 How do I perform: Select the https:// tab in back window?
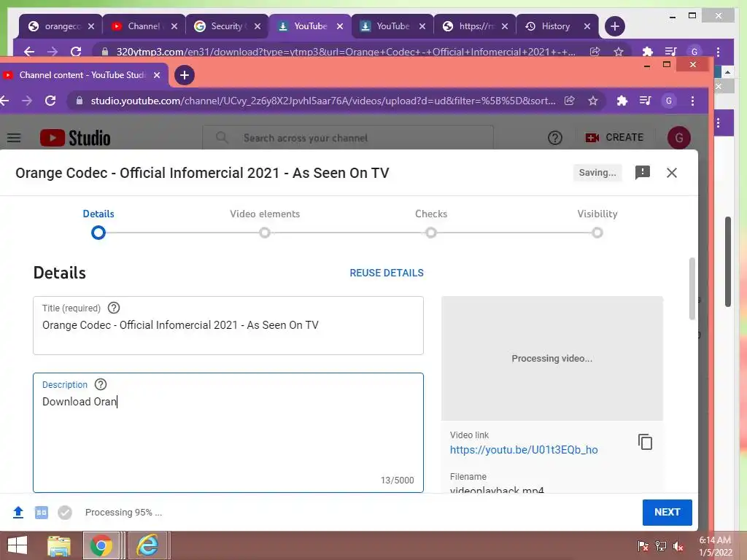coord(474,26)
